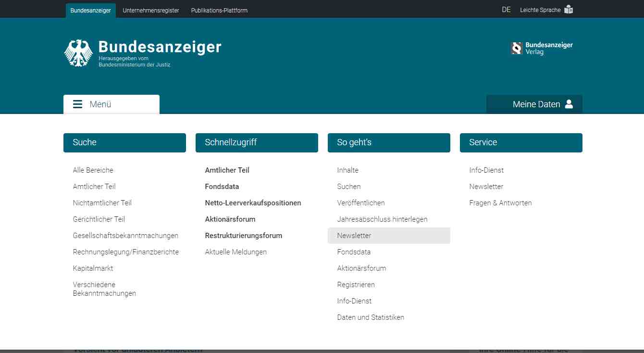Image resolution: width=644 pixels, height=353 pixels.
Task: Open Amtlicher Teil under Suche
Action: 94,187
